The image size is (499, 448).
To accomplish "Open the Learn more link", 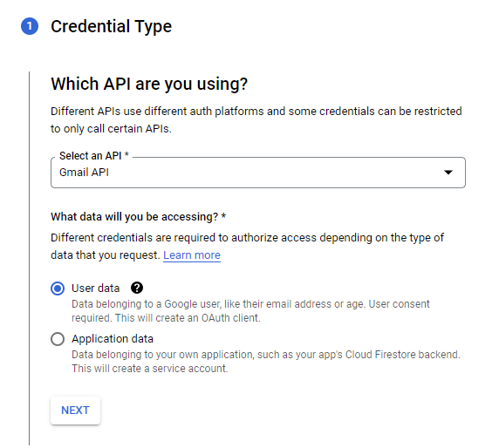I will coord(192,255).
